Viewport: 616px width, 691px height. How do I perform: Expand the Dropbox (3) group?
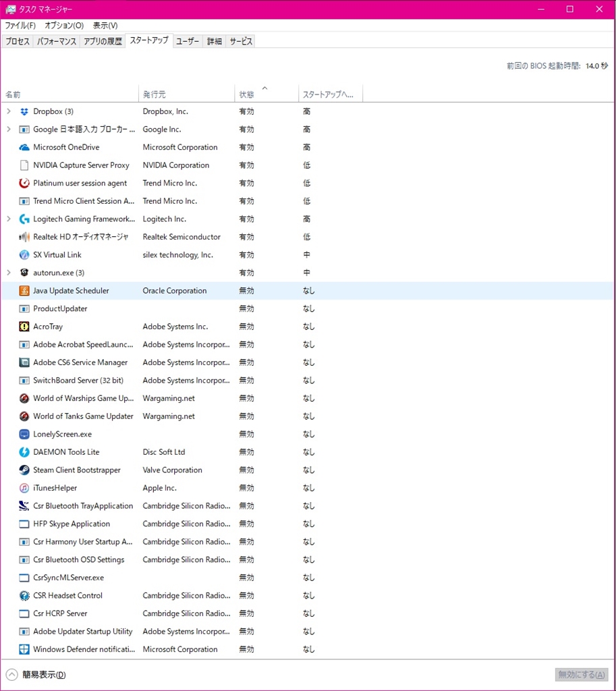[9, 111]
